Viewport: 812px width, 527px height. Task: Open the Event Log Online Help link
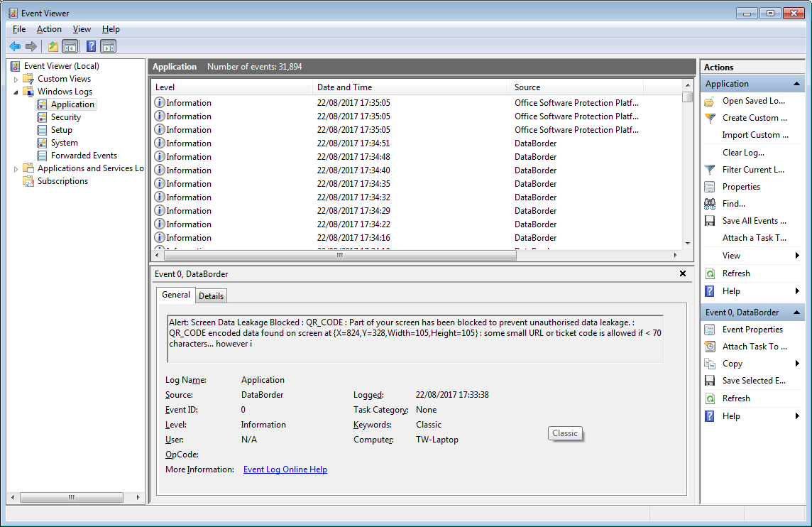pyautogui.click(x=285, y=469)
